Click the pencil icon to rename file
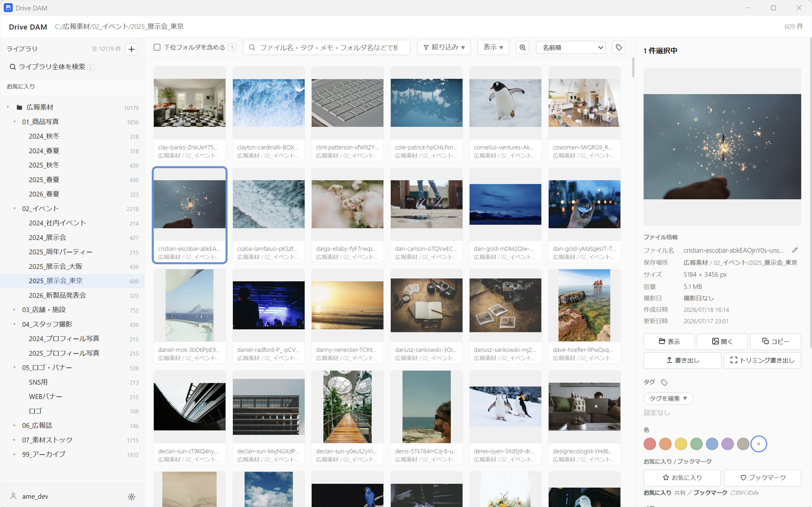This screenshot has height=507, width=812. coord(795,250)
